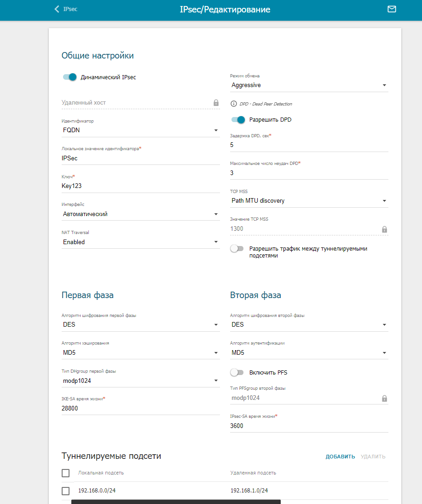
Task: Open the NAT Traversal dropdown
Action: point(140,242)
